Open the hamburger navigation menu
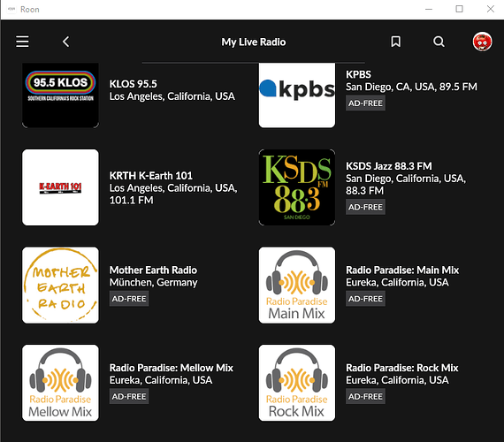 [22, 42]
